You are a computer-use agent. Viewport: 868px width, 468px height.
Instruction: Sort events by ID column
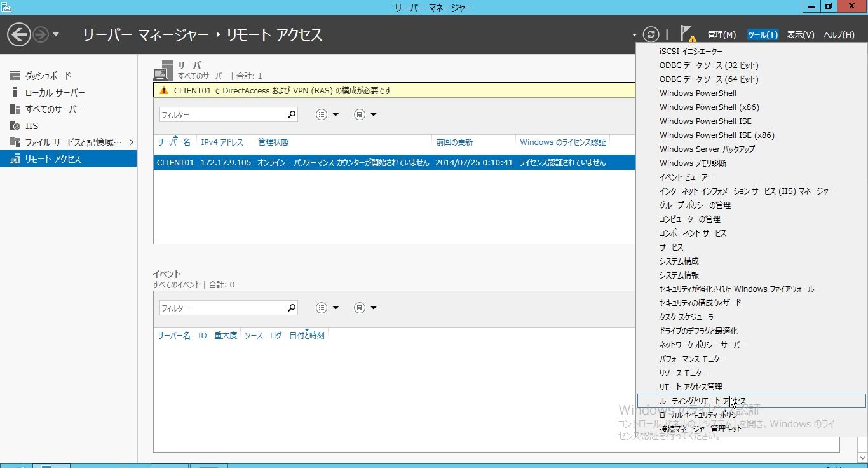coord(202,335)
